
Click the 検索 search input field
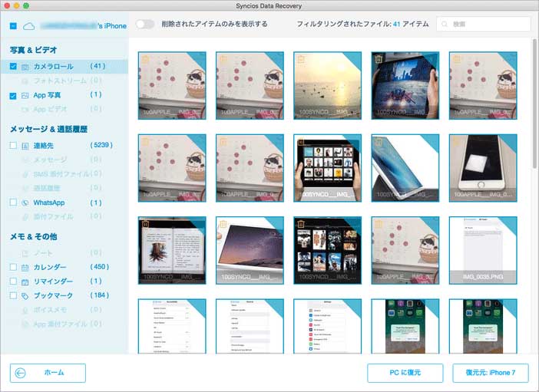tap(483, 24)
